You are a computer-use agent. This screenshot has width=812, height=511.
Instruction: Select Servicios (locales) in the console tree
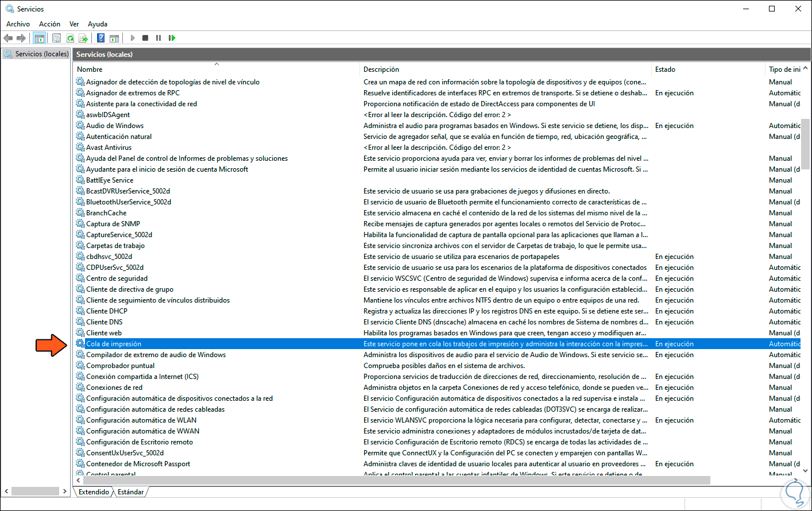42,54
